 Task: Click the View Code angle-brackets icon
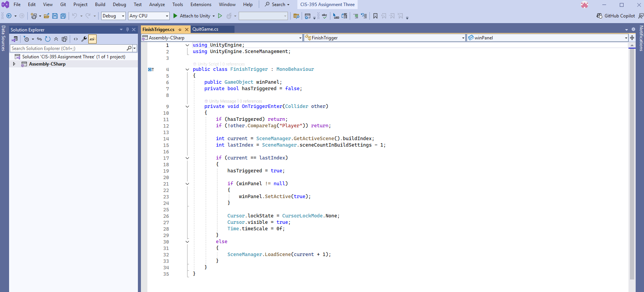point(76,39)
